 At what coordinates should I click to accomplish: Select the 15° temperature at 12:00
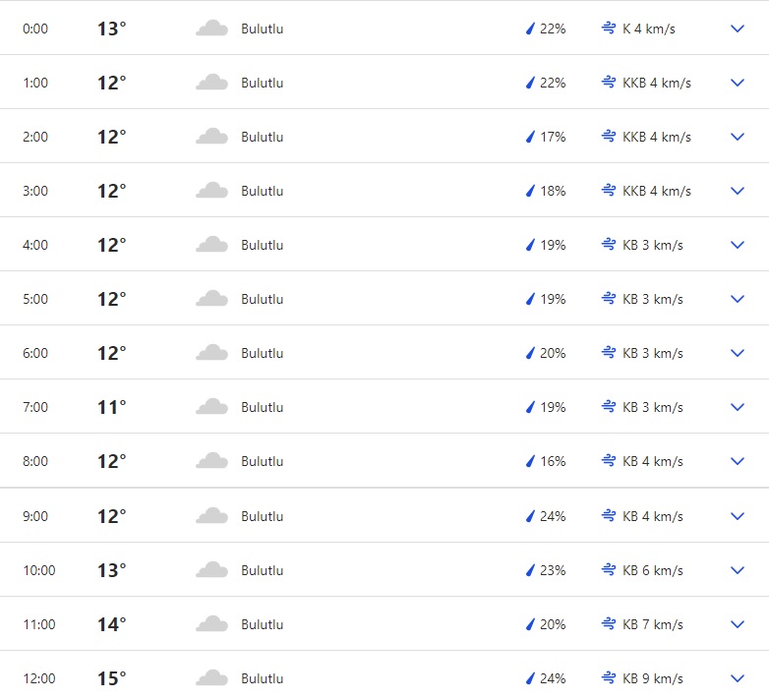pyautogui.click(x=111, y=678)
